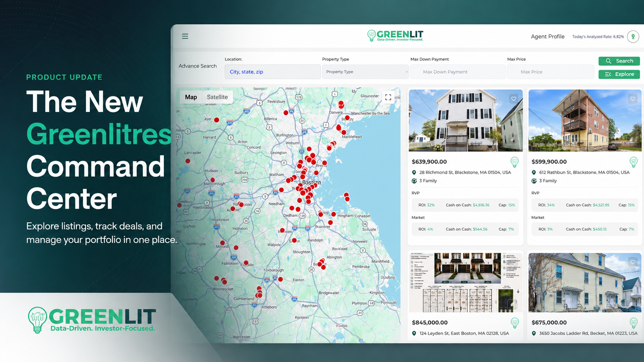Click Today's Analyzed Rate 6.82% text

[598, 37]
